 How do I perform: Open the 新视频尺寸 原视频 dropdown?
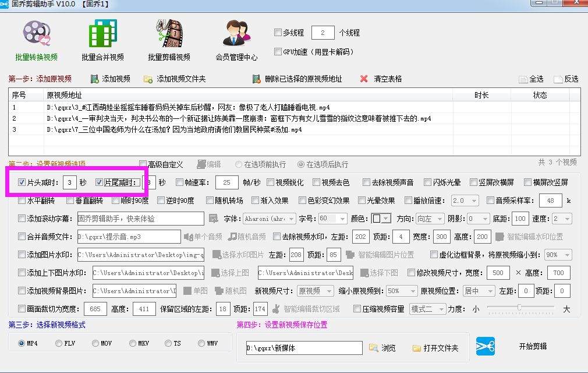tap(315, 291)
